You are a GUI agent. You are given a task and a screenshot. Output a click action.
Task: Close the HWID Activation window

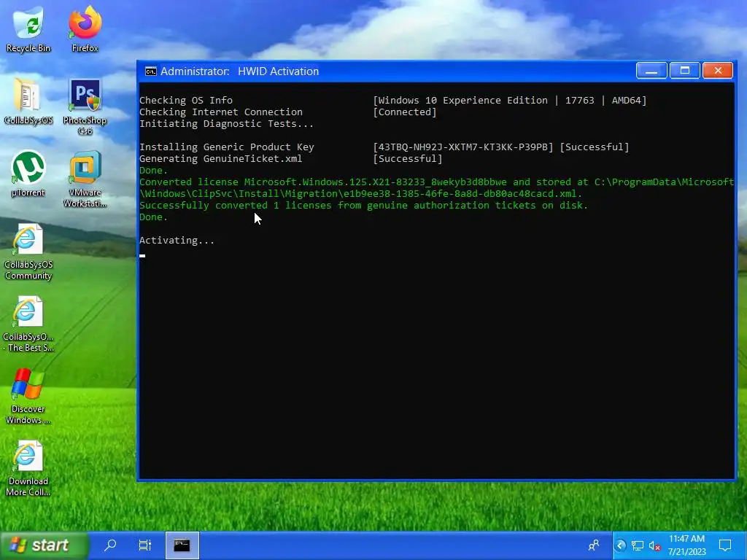point(718,71)
